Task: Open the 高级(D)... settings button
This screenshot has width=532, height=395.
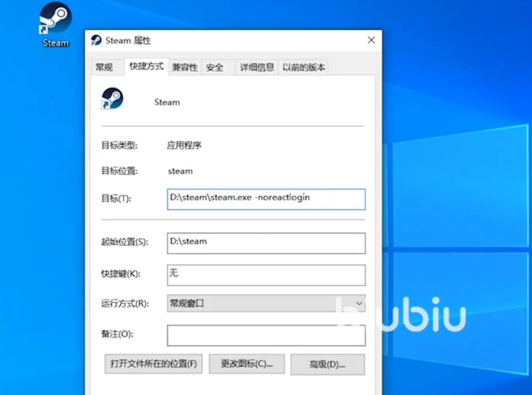Action: pos(328,364)
